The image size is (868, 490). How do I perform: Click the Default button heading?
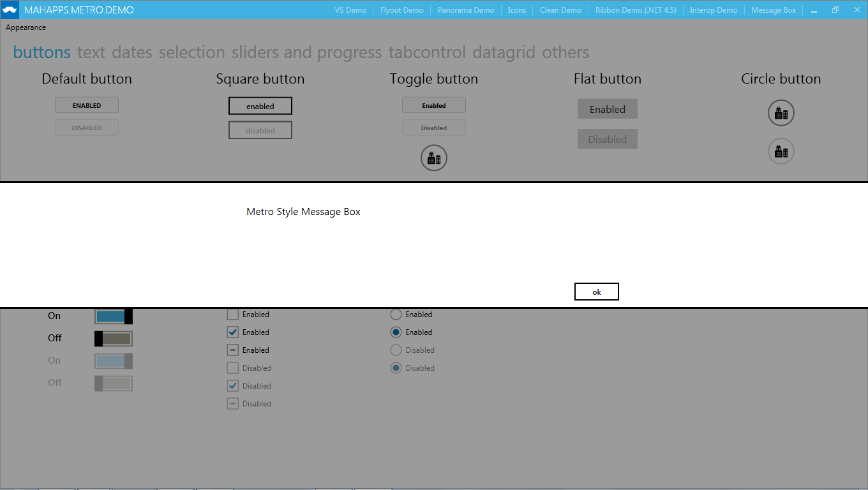[x=87, y=79]
